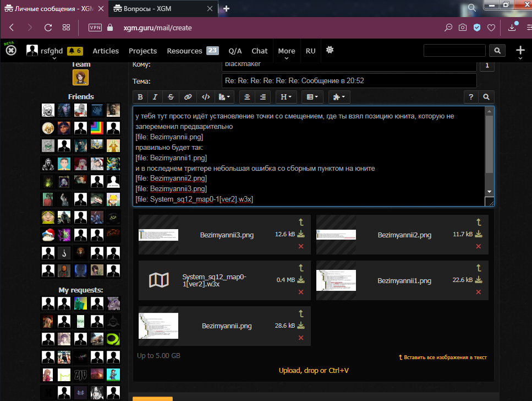Download Bezimyannii2.png attachment
Screen dimensions: 532x401
479,234
